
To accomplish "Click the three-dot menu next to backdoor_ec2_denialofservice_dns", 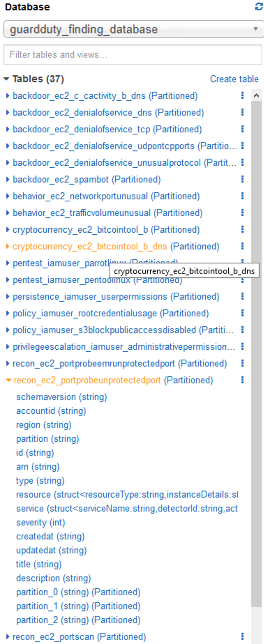I will [243, 112].
